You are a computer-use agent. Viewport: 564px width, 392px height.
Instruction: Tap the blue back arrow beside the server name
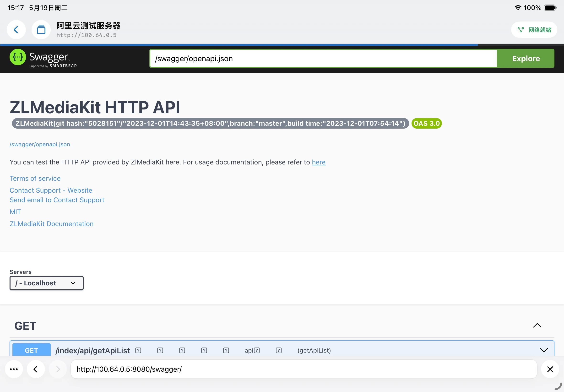pyautogui.click(x=16, y=30)
